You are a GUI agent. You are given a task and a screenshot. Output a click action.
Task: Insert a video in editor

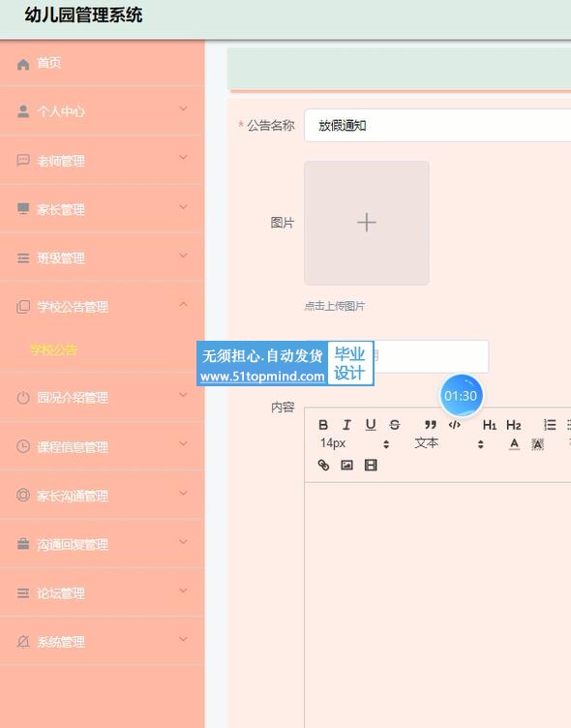click(x=371, y=465)
